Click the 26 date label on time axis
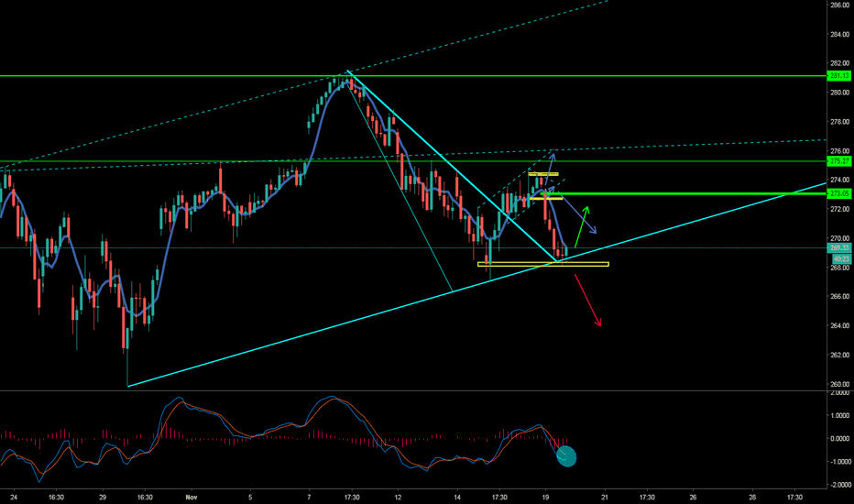 click(693, 497)
